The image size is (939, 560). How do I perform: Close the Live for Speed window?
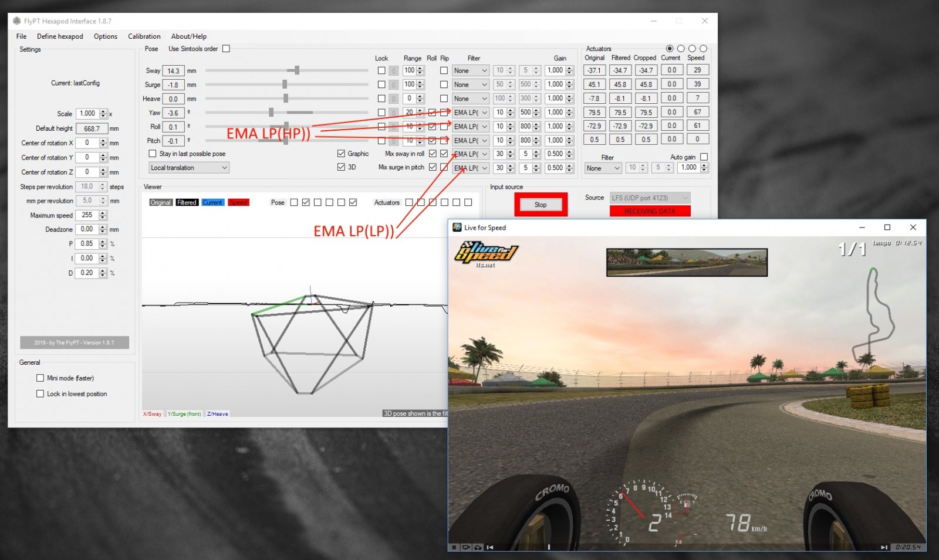(913, 228)
